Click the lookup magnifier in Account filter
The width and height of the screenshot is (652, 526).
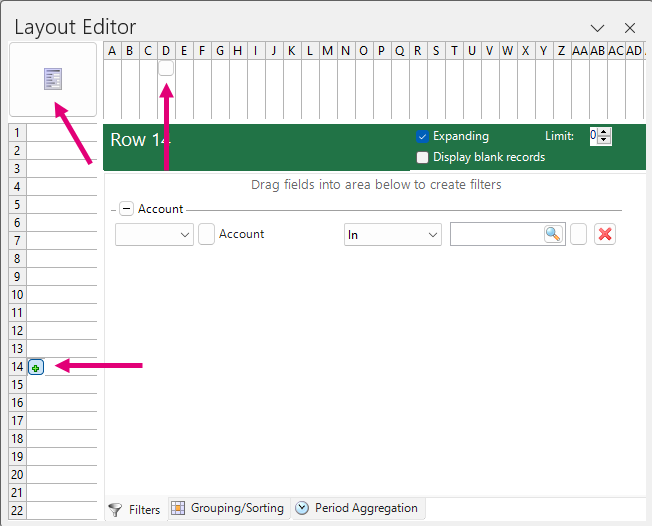click(x=553, y=235)
